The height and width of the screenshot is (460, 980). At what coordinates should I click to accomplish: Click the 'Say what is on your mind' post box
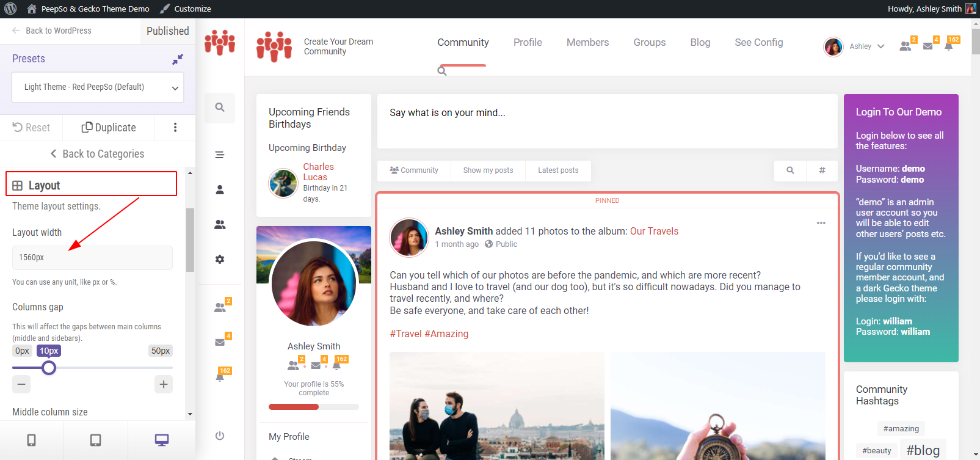pyautogui.click(x=608, y=121)
